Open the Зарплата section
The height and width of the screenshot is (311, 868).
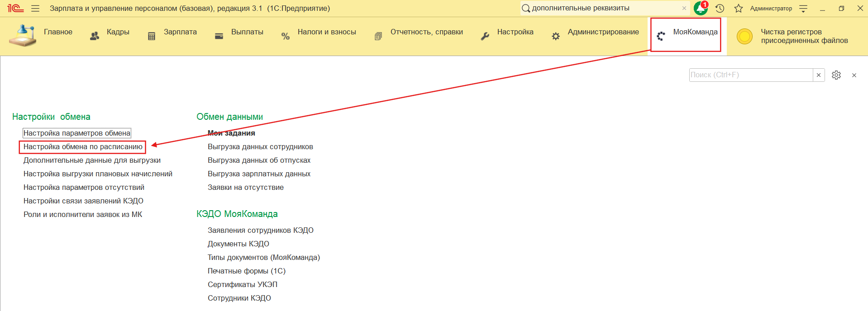pyautogui.click(x=180, y=32)
